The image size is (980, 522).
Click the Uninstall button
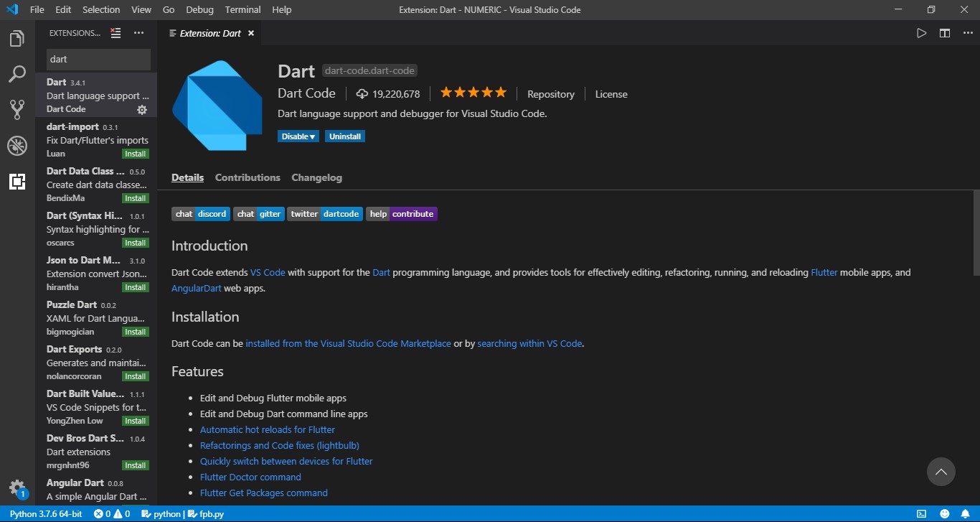[x=344, y=136]
